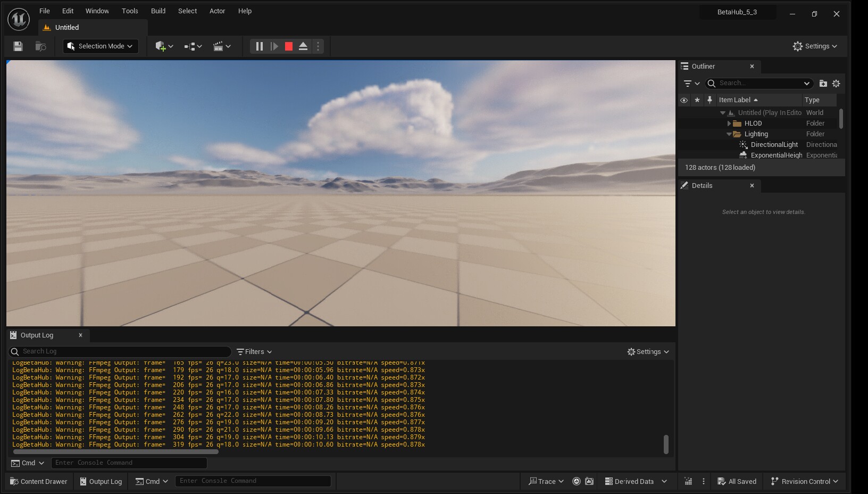Open the Build menu
The image size is (868, 494).
pos(158,11)
